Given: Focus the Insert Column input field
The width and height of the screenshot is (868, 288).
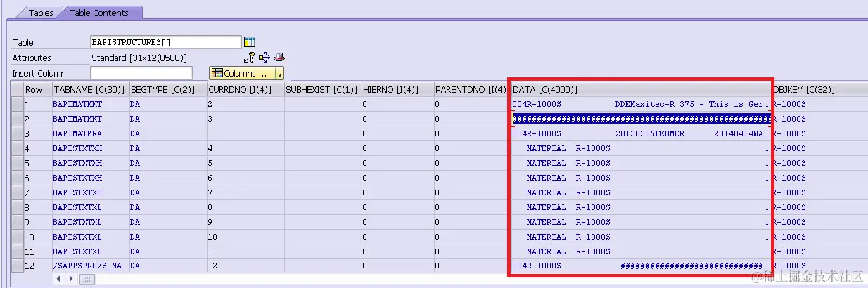Looking at the screenshot, I should pyautogui.click(x=141, y=73).
